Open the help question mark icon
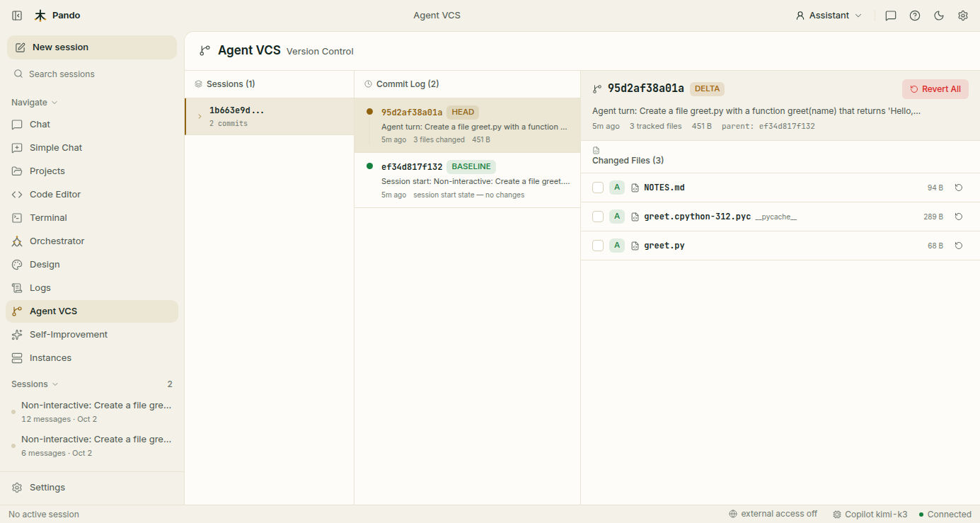Viewport: 980px width, 523px height. pyautogui.click(x=915, y=16)
